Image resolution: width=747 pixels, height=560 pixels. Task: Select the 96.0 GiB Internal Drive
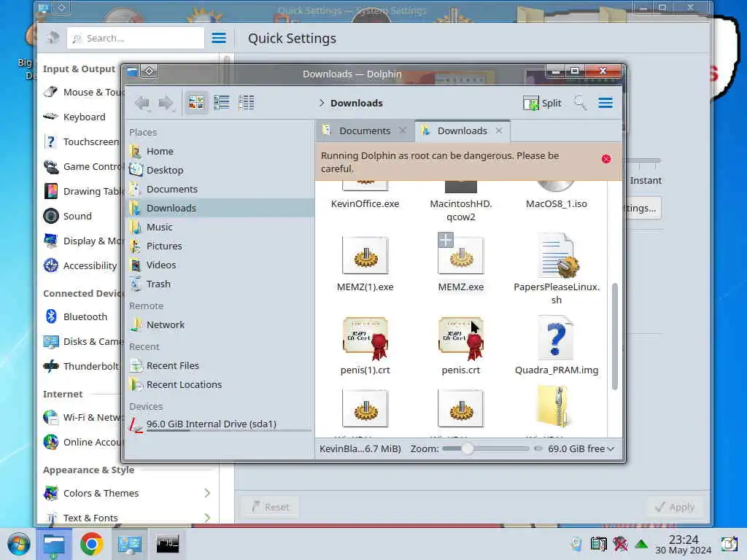tap(220, 424)
